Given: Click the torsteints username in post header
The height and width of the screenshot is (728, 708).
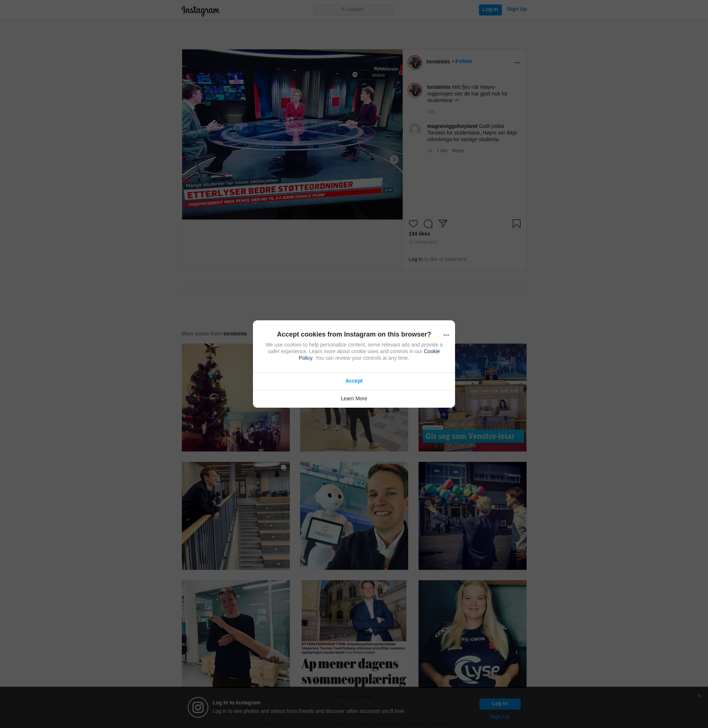Looking at the screenshot, I should click(438, 62).
